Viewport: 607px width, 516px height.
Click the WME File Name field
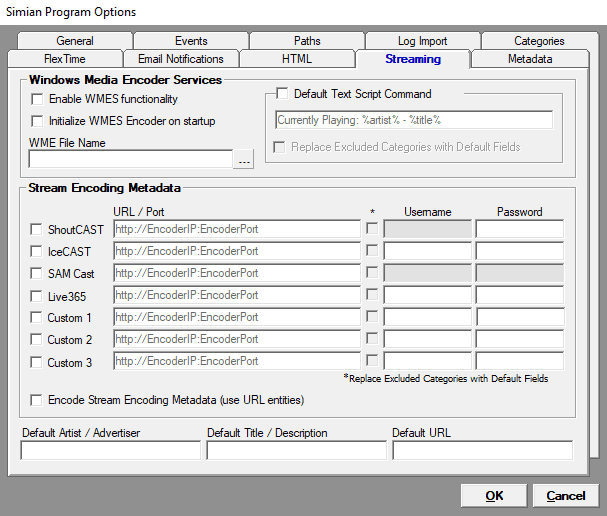point(130,159)
